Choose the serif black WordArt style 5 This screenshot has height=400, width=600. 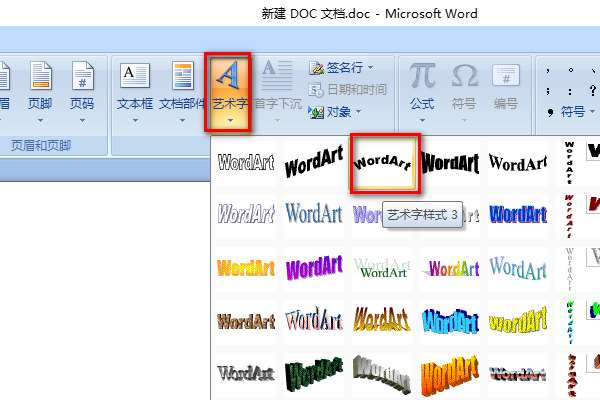pyautogui.click(x=518, y=163)
